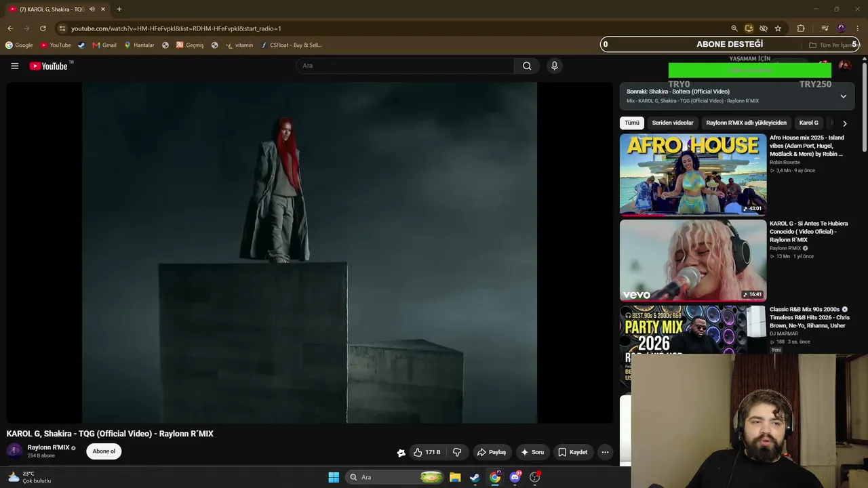Expand the Sonraki mix playlist panel

click(843, 96)
